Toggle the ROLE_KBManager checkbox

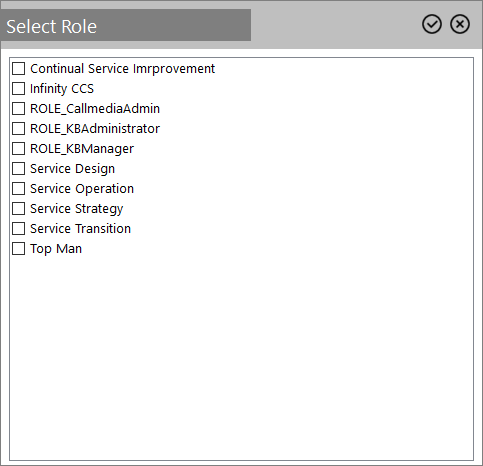pos(19,149)
